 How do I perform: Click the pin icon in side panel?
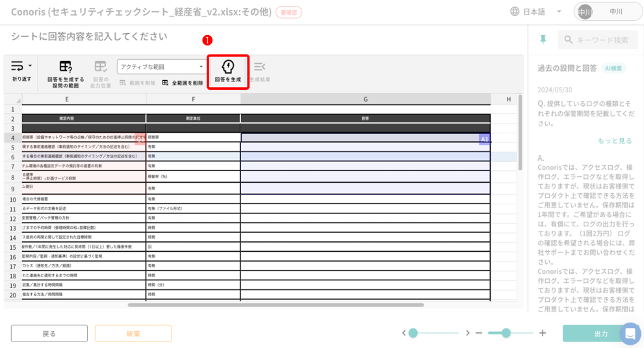pyautogui.click(x=543, y=40)
